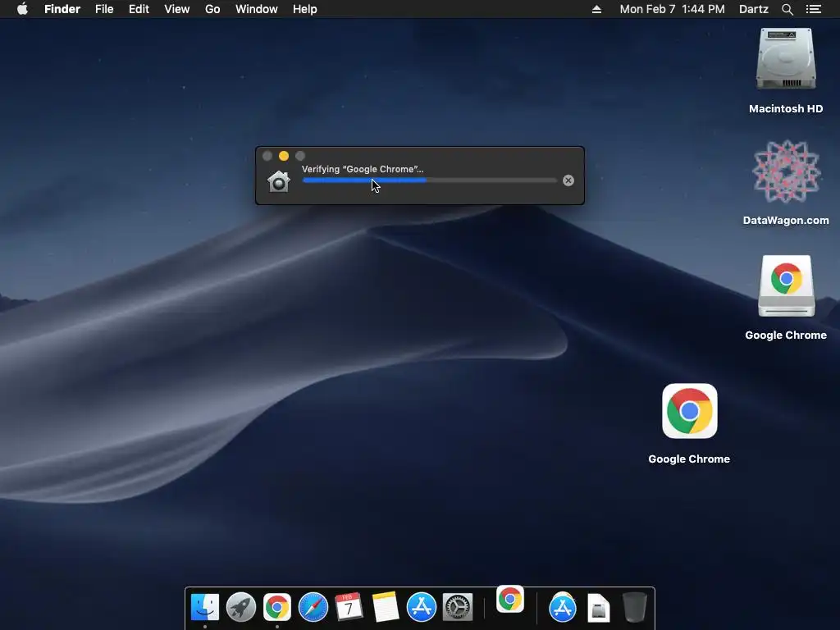Open Calendar in the Dock
The height and width of the screenshot is (630, 840).
[x=349, y=607]
